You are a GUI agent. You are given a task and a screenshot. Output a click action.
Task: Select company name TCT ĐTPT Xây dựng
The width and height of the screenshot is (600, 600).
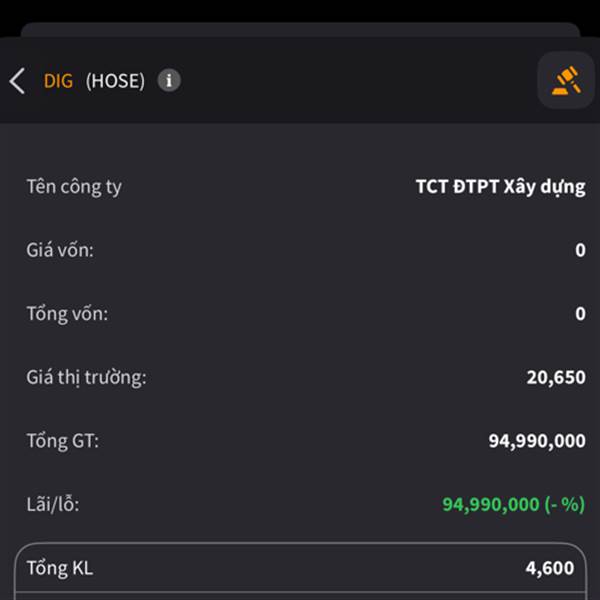pos(500,187)
